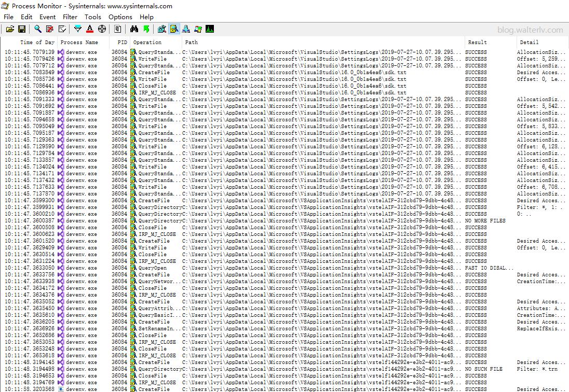The image size is (569, 392).
Task: Click the Find binoculars icon
Action: coord(134,29)
